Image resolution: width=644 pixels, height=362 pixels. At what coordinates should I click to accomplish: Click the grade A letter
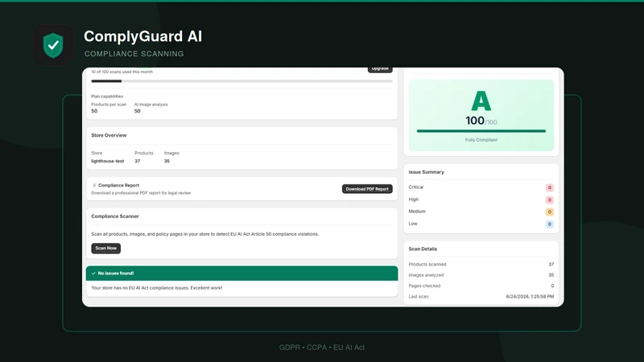(x=481, y=101)
